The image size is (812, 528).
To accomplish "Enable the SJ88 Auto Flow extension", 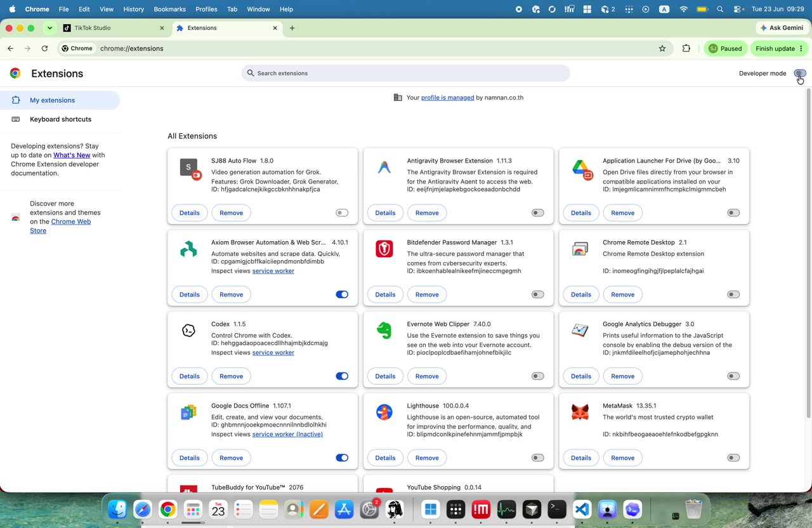I will [x=342, y=213].
